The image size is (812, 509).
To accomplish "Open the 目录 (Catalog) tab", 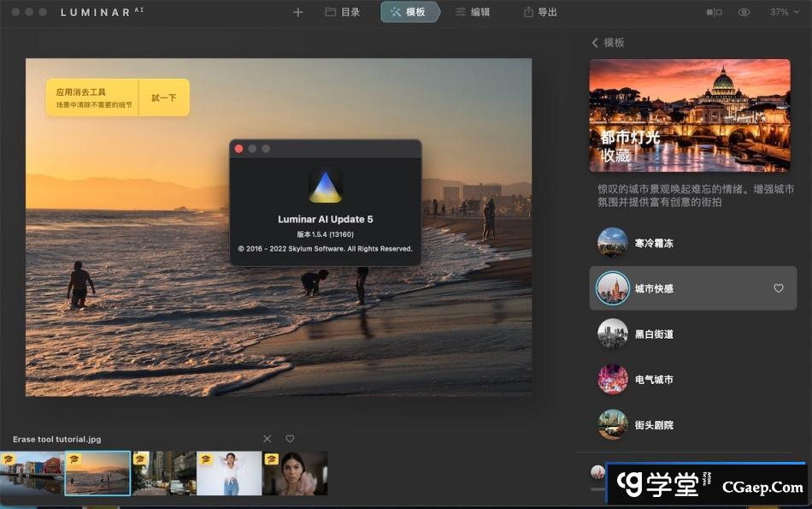I will pyautogui.click(x=342, y=12).
